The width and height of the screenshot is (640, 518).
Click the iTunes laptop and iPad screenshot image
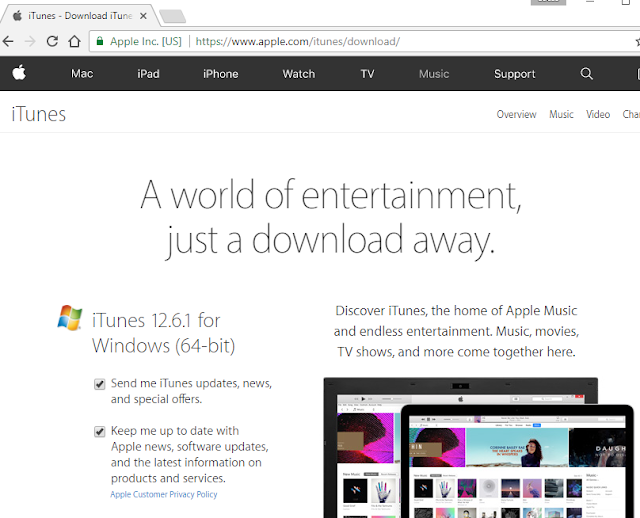[478, 448]
